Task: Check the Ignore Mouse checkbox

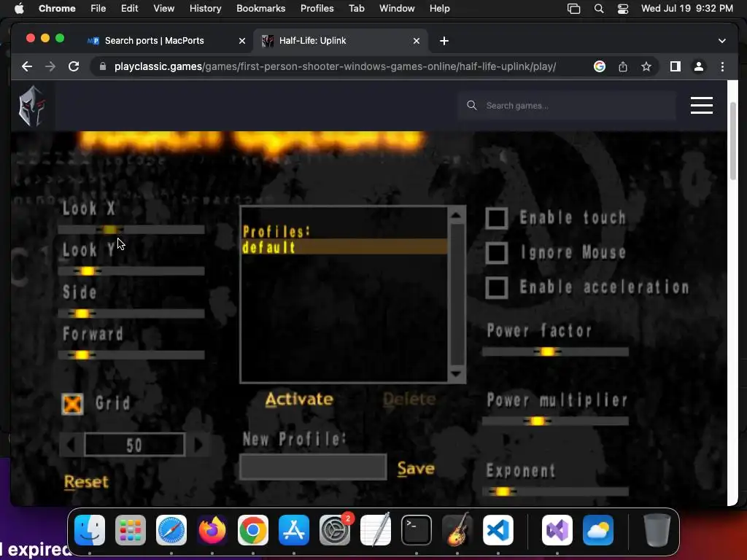Action: point(496,253)
